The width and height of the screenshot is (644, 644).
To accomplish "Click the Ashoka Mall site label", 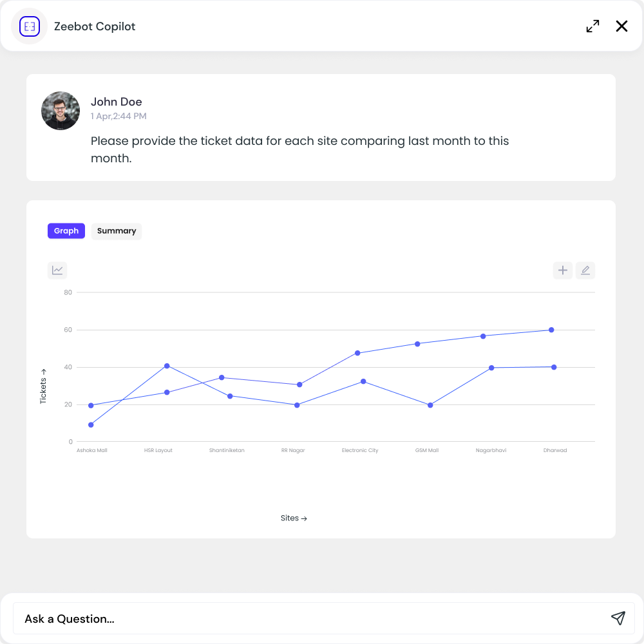I will (x=92, y=450).
